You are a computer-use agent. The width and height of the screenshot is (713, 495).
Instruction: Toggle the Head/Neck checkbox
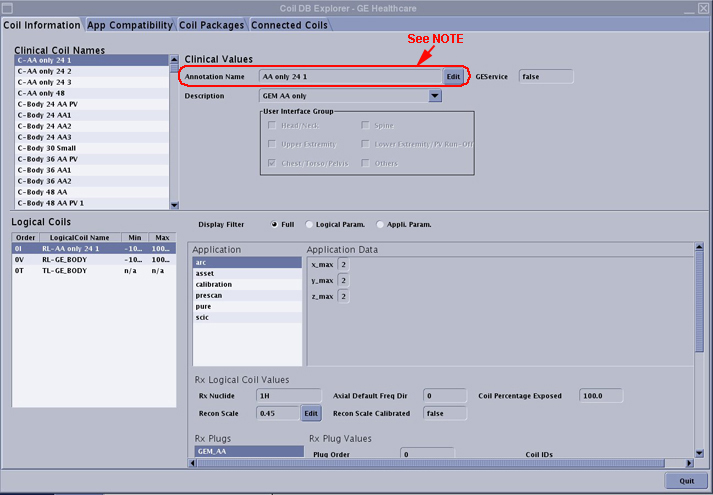[270, 126]
